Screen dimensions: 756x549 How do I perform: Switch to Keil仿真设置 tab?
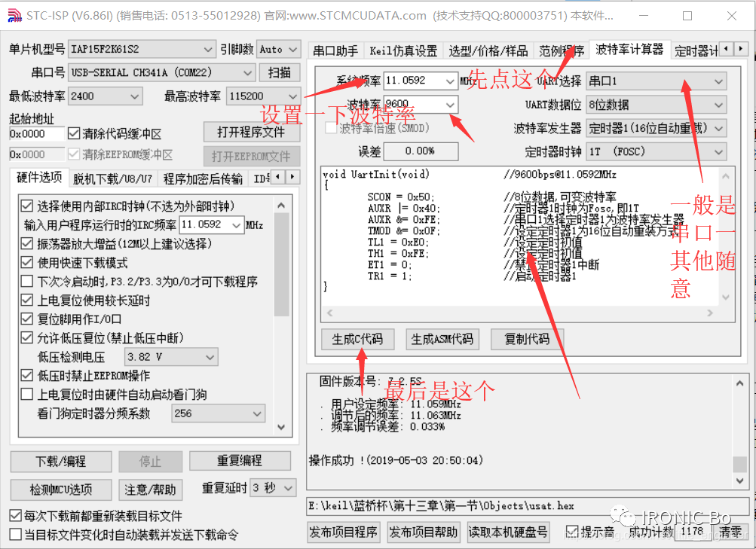click(403, 51)
